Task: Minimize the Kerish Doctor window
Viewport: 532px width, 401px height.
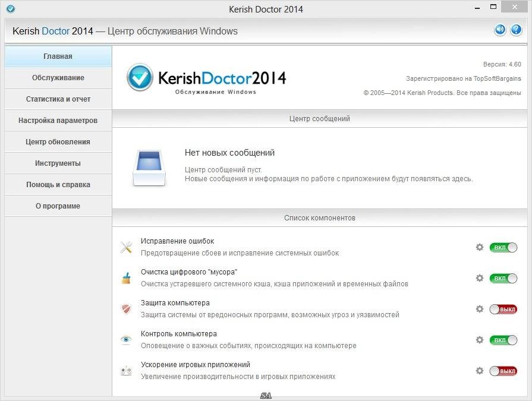Action: 477,8
